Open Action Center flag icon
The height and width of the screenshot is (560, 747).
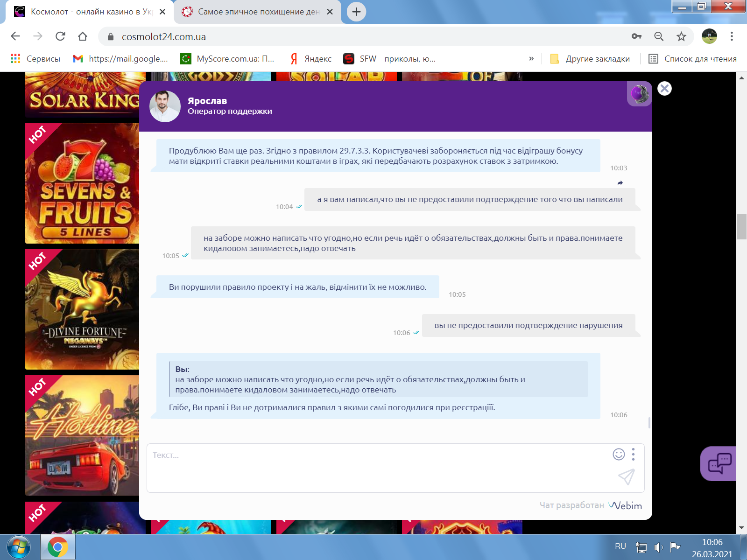pos(675,546)
